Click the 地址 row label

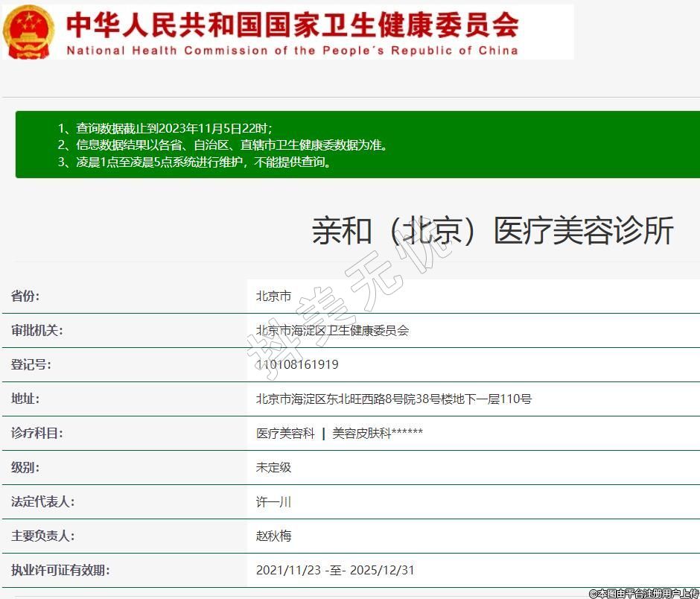coord(25,399)
